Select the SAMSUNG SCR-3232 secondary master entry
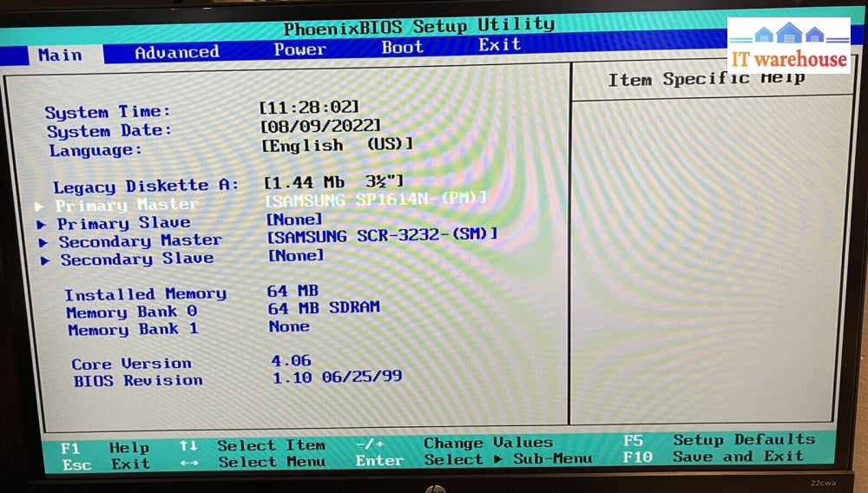Screen dimensions: 868x493 tap(382, 235)
